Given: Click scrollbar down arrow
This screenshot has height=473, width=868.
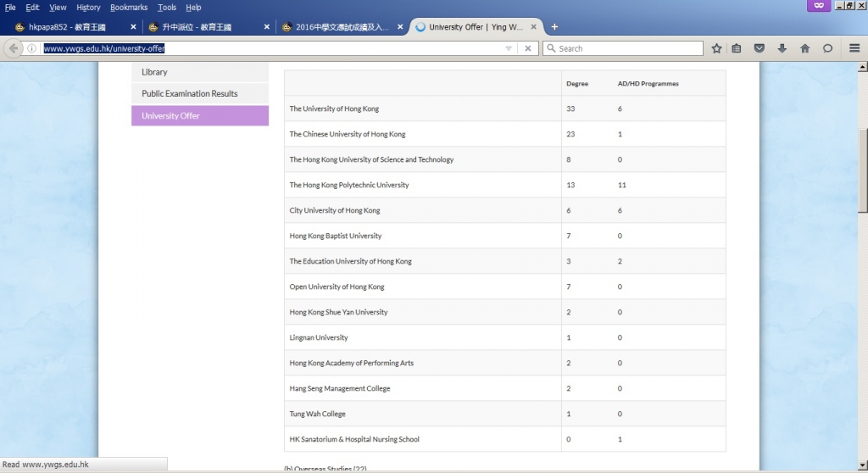Looking at the screenshot, I should pos(862,465).
